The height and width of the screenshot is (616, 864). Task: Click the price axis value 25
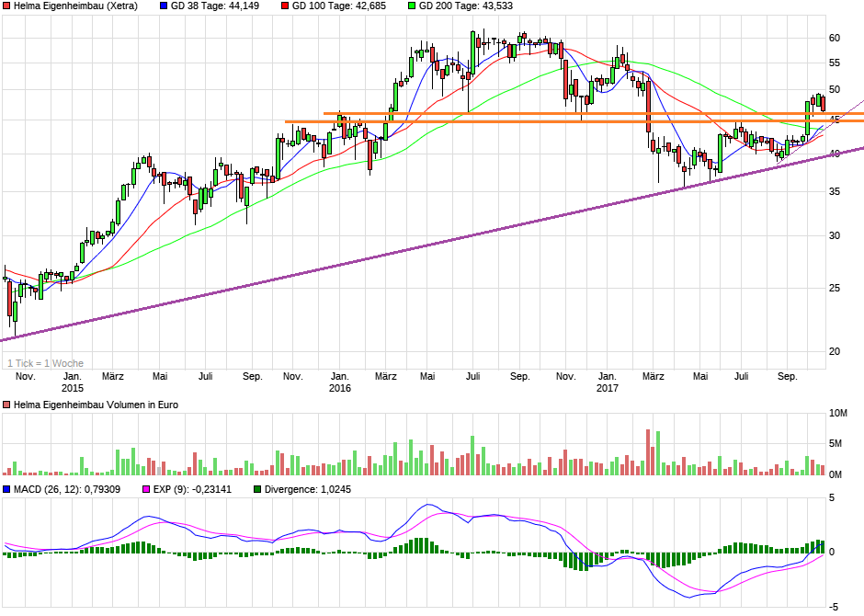pyautogui.click(x=835, y=288)
